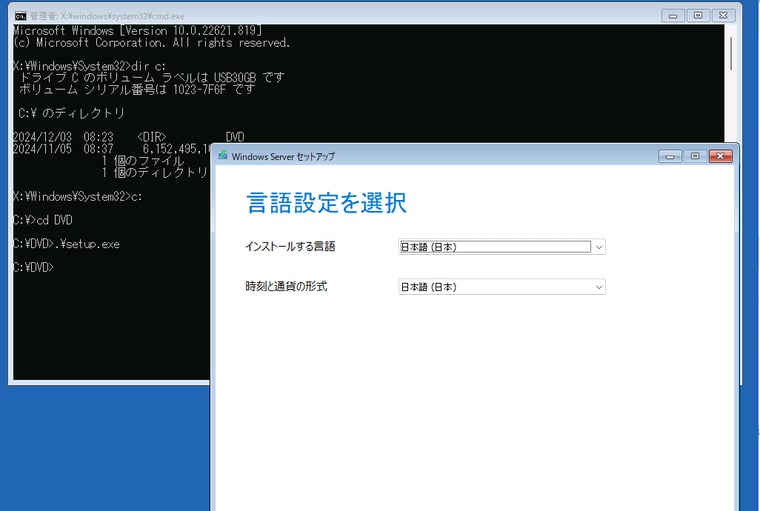Maximize the Windows Server setup window
Viewport: 760px width, 511px height.
point(695,156)
